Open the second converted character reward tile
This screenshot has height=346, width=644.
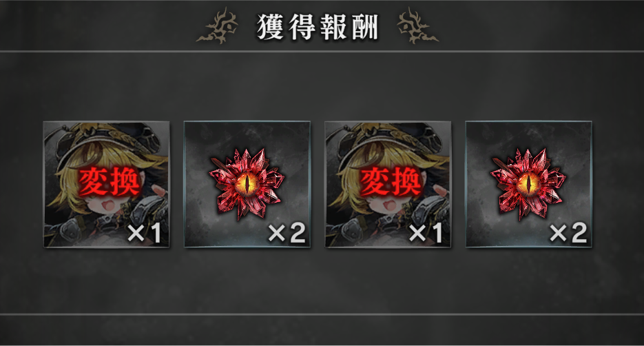pyautogui.click(x=388, y=184)
